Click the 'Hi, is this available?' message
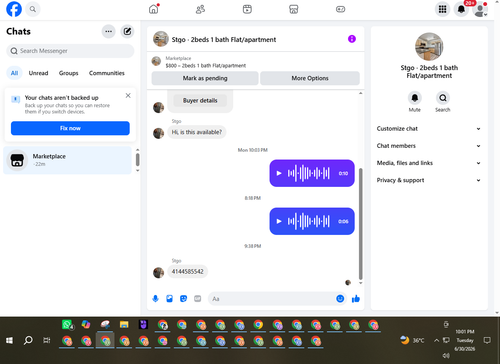The image size is (500, 364). pos(197,132)
